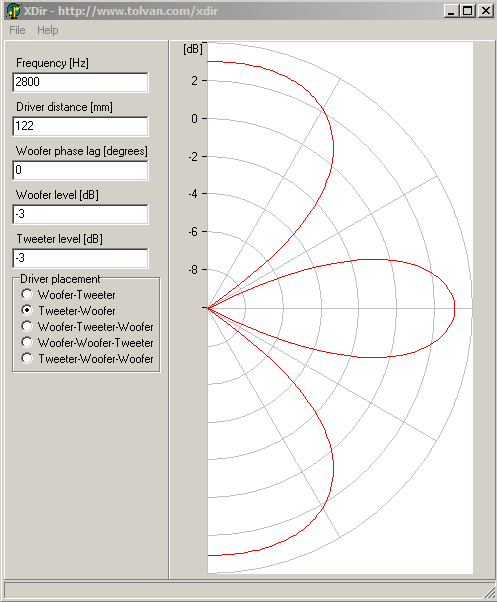Close the XDir window
The width and height of the screenshot is (497, 602).
[485, 11]
